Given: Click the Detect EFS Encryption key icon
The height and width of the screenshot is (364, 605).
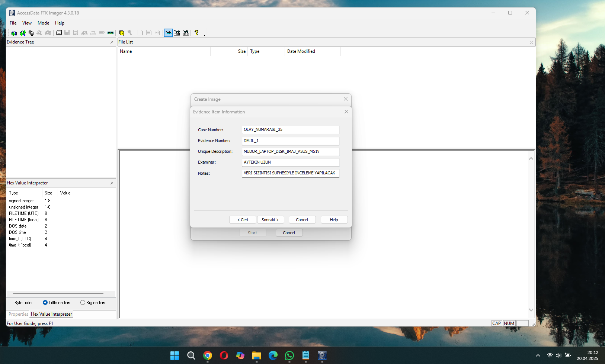Looking at the screenshot, I should coord(130,33).
